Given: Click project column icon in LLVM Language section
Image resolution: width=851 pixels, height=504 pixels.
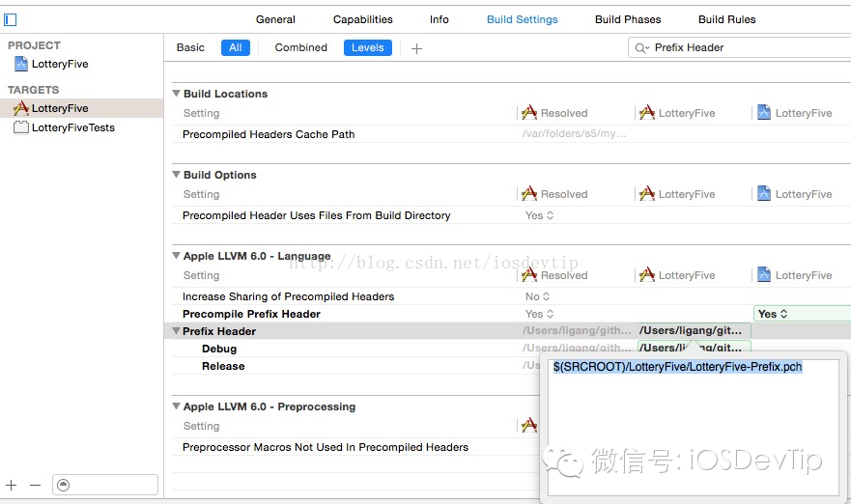Looking at the screenshot, I should [x=764, y=274].
